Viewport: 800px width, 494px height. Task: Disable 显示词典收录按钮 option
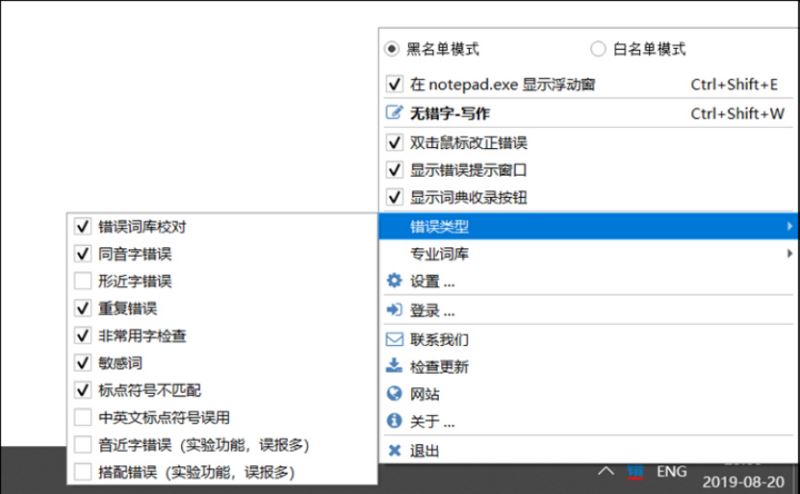(394, 197)
